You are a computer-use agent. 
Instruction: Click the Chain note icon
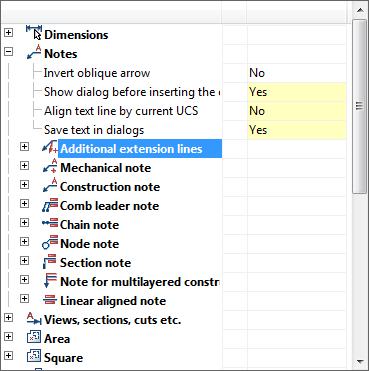click(x=50, y=224)
